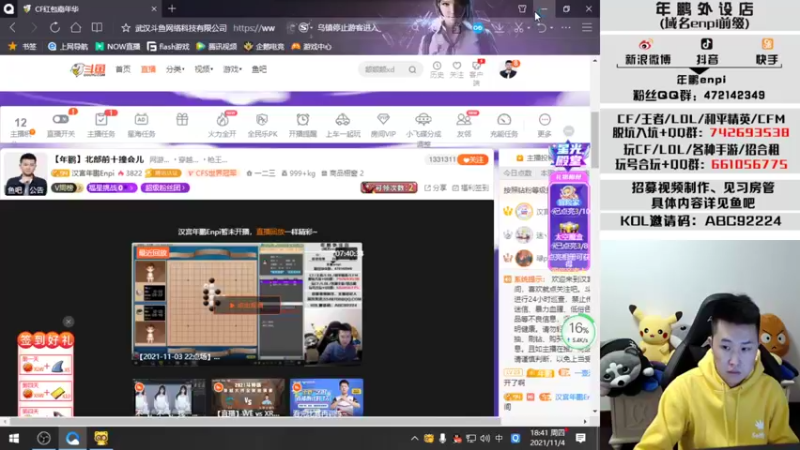The image size is (800, 450).
Task: Open the 上网导航 bookmark
Action: [67, 46]
